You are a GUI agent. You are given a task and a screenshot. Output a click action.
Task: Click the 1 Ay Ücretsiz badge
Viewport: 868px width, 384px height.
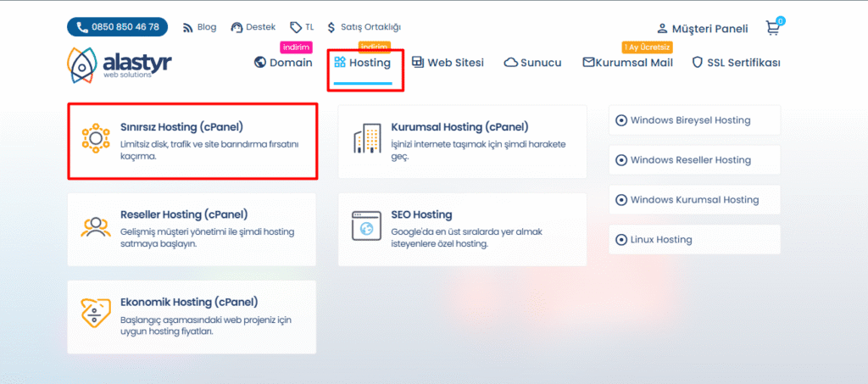[647, 47]
